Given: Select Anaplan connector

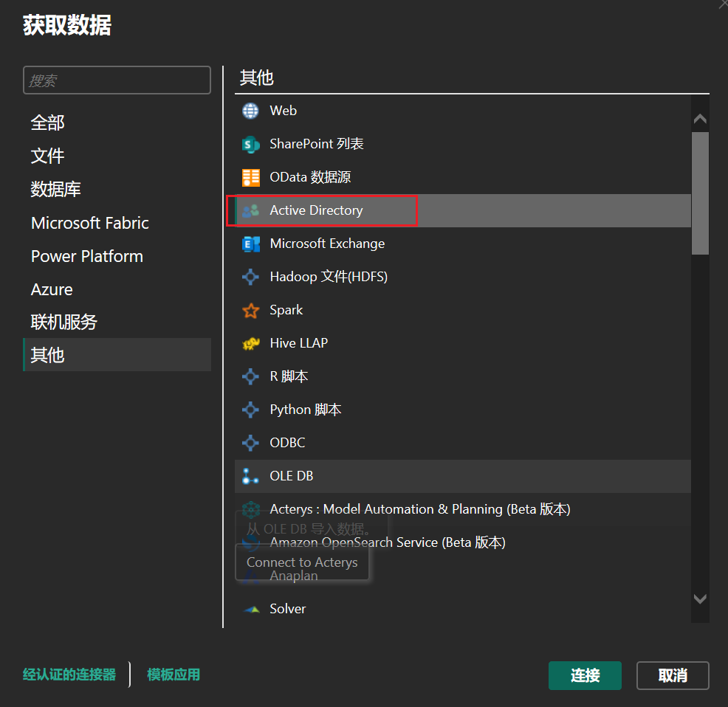Looking at the screenshot, I should coord(463,576).
